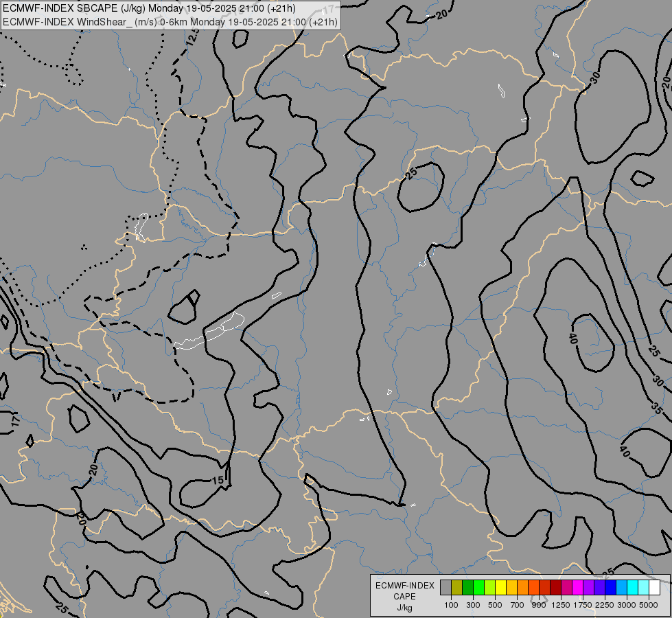Image resolution: width=672 pixels, height=618 pixels.
Task: Click the legend value label 100
Action: (451, 605)
